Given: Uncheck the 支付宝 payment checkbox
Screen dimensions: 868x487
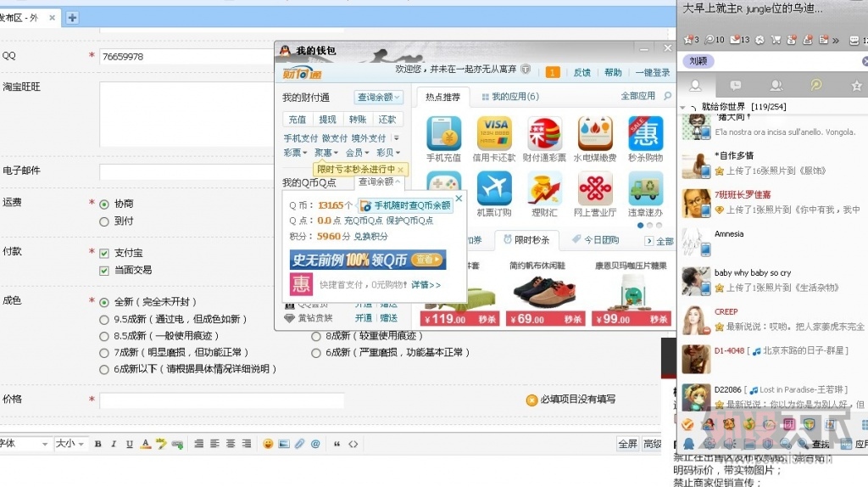Looking at the screenshot, I should coord(104,253).
